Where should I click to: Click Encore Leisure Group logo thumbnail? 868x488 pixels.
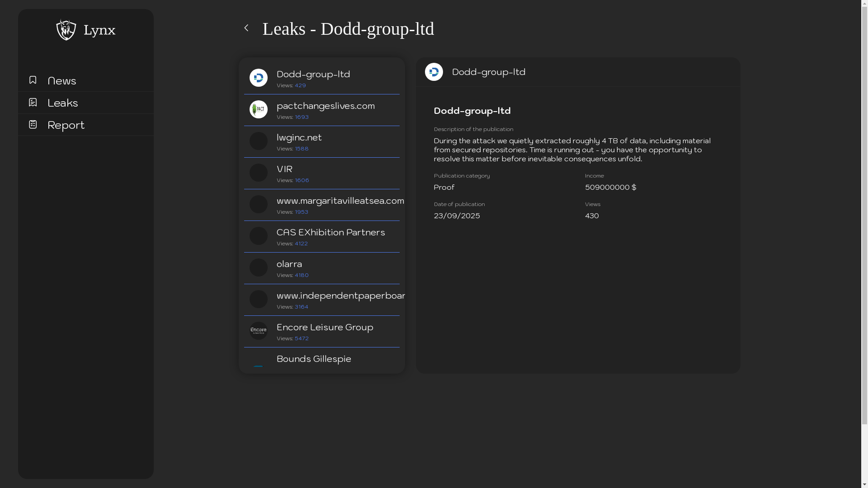click(259, 331)
